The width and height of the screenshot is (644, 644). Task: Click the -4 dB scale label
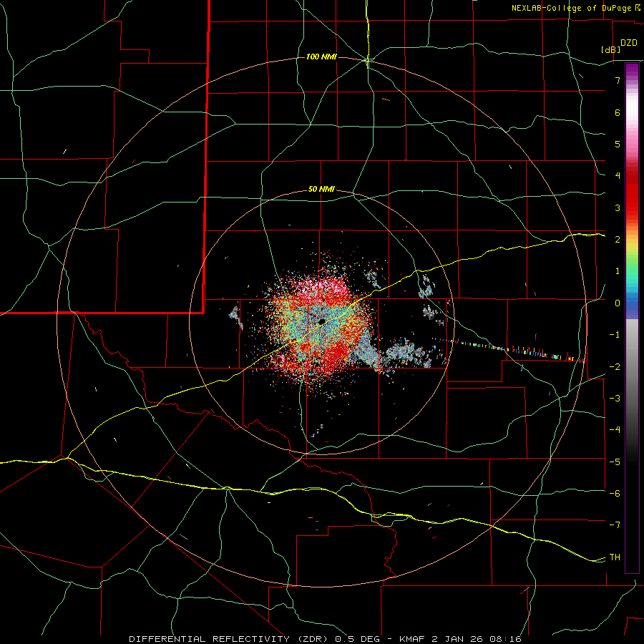tap(615, 430)
